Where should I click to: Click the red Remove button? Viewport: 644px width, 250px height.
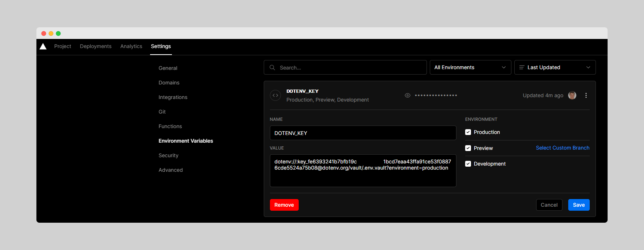point(284,205)
